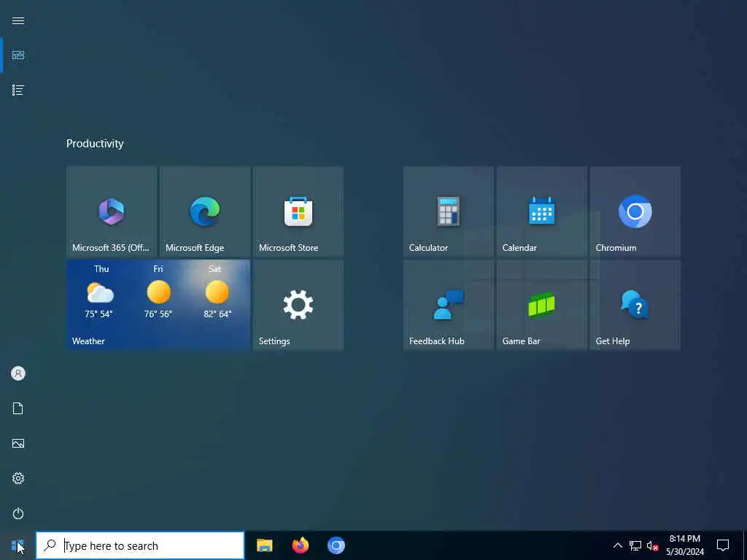Image resolution: width=747 pixels, height=560 pixels.
Task: Open Pictures from Start sidebar
Action: [18, 443]
